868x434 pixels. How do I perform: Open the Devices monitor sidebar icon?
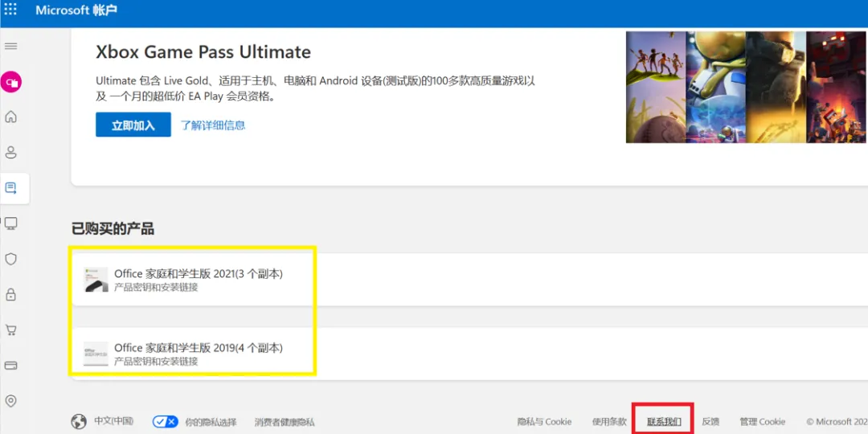(10, 223)
